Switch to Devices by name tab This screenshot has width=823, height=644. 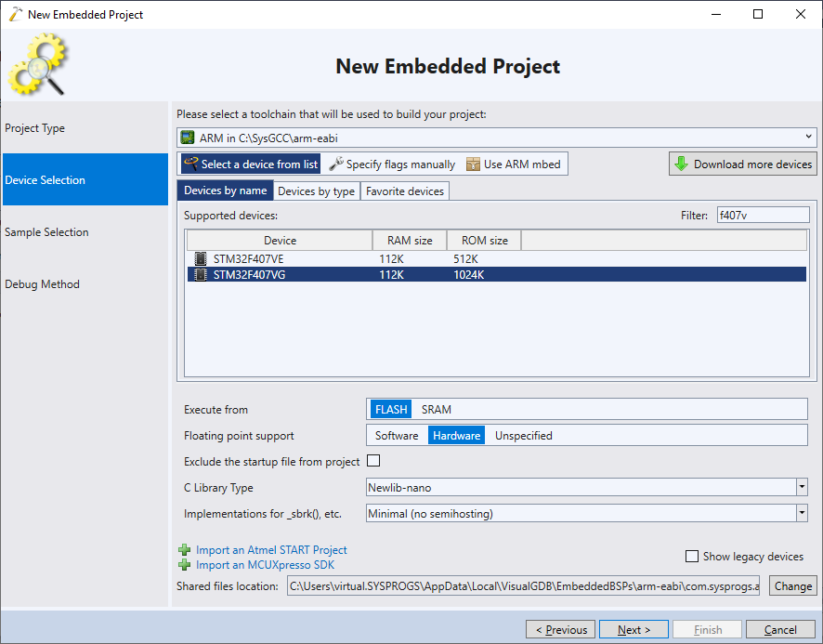point(225,191)
